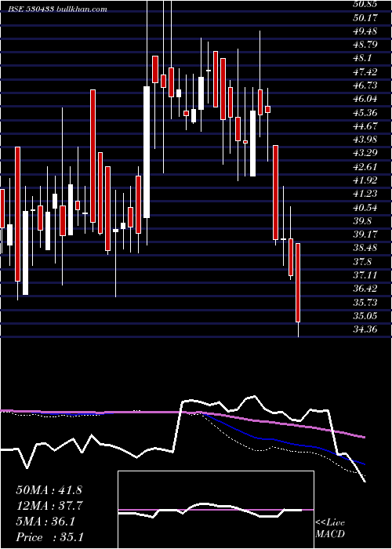This screenshot has width=392, height=549.
Task: Click the 37.8 price axis label
Action: pyautogui.click(x=362, y=261)
